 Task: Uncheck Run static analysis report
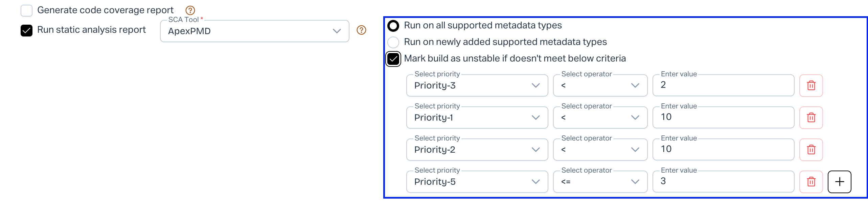point(26,30)
